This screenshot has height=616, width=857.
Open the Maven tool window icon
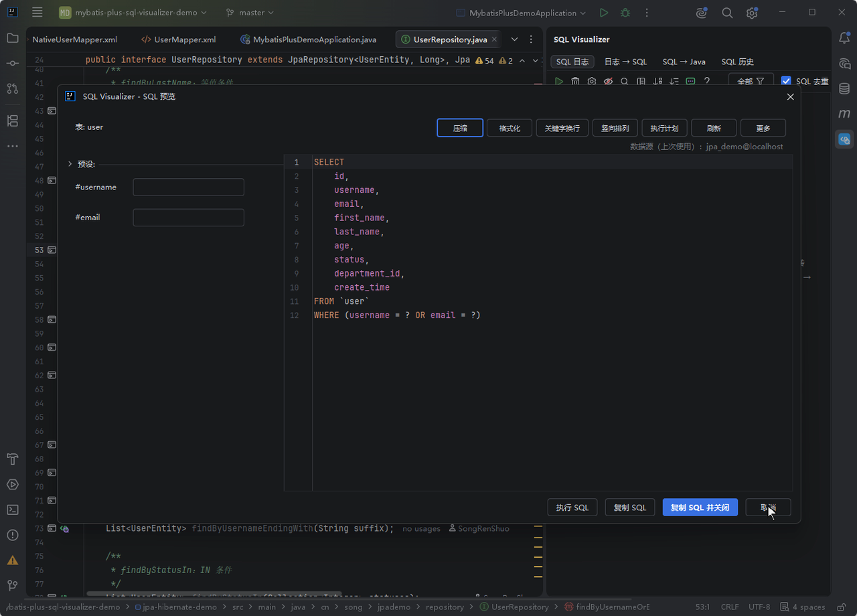[844, 114]
